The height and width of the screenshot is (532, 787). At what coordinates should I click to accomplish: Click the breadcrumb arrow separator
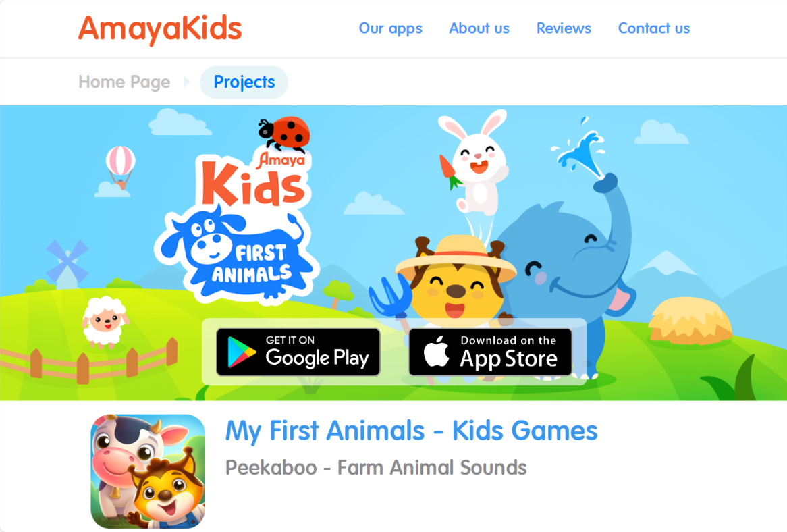[186, 81]
